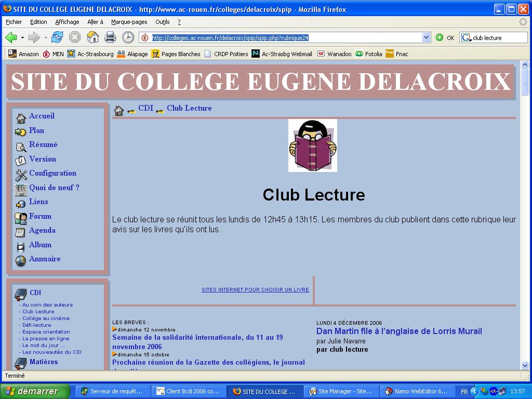Open the Ac-Strasbourg bookmark

pos(90,54)
